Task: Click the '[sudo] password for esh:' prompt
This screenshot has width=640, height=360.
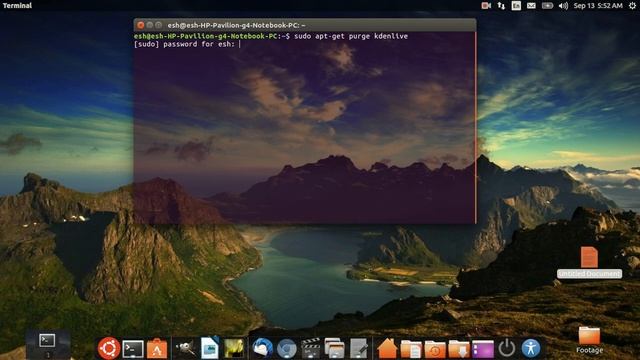Action: 184,44
